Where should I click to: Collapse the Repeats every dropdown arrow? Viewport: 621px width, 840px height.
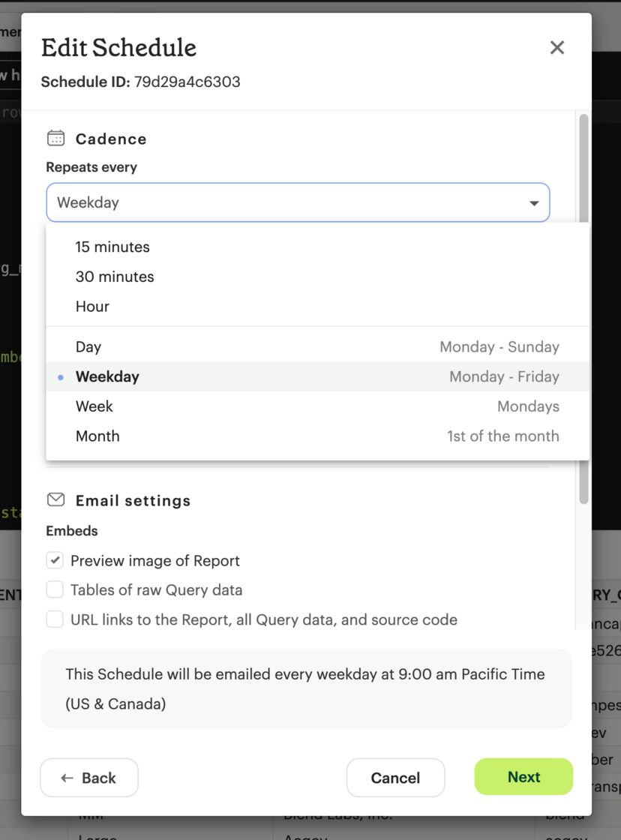(x=534, y=203)
